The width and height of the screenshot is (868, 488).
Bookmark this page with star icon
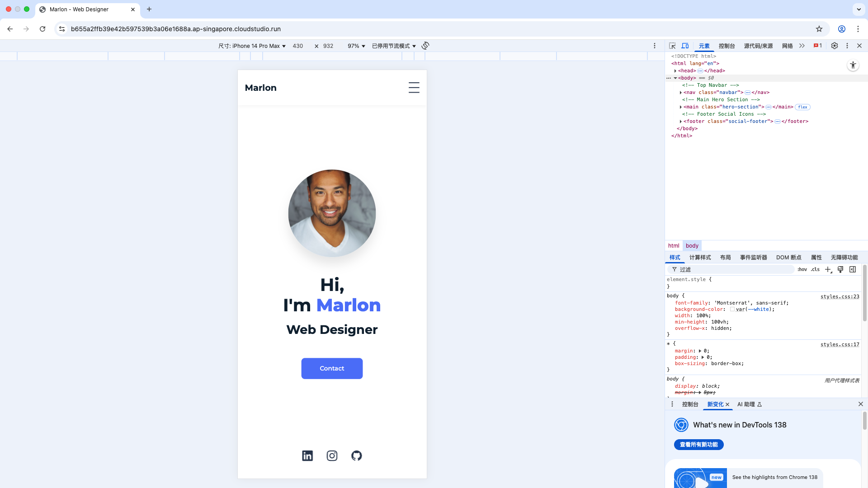pos(819,29)
